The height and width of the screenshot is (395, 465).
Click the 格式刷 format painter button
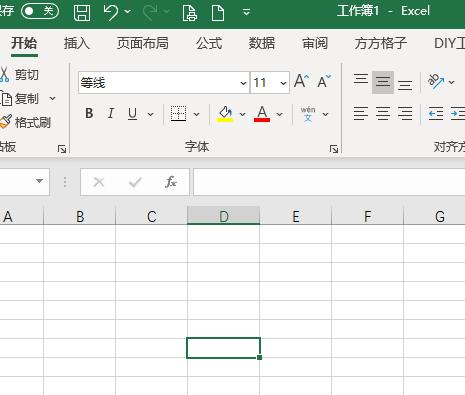pyautogui.click(x=25, y=123)
